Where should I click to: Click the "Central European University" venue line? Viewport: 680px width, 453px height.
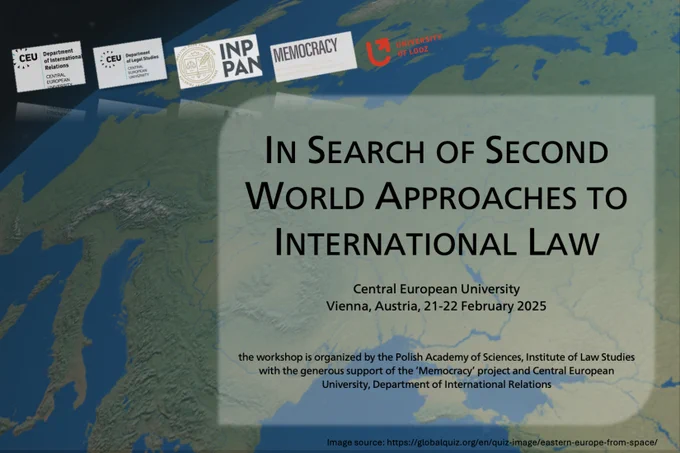436,289
